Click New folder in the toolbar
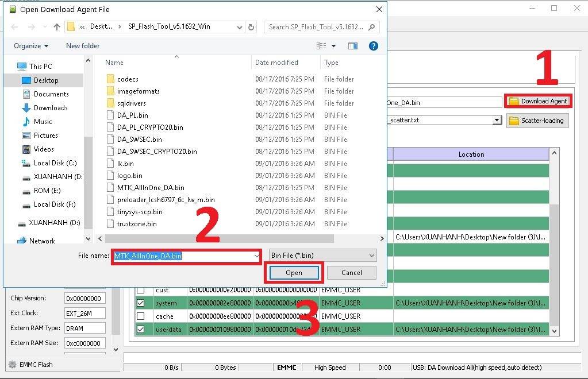The width and height of the screenshot is (588, 379). [83, 46]
